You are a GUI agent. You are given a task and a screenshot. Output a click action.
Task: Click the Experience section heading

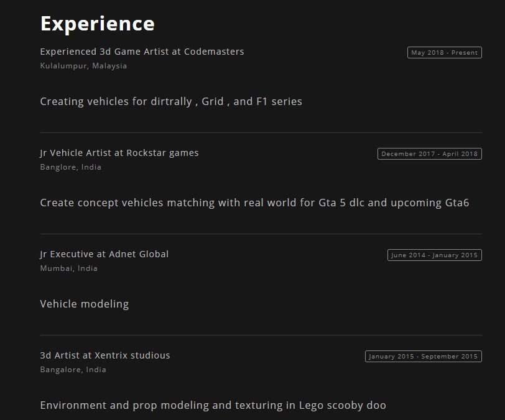pyautogui.click(x=97, y=24)
